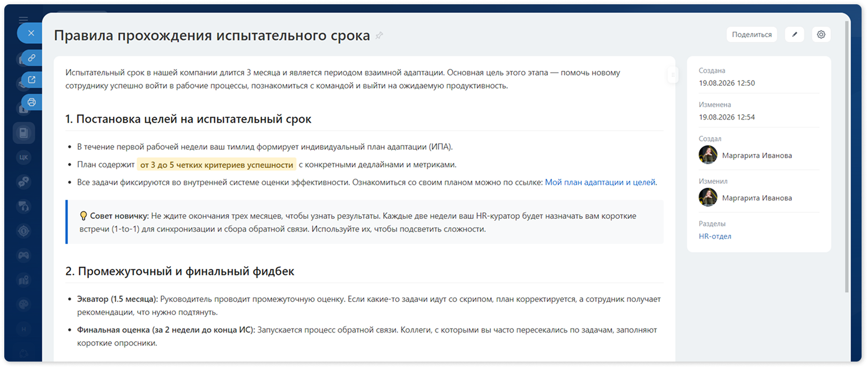Follow the Мой план адаптации и целей link

coord(600,182)
